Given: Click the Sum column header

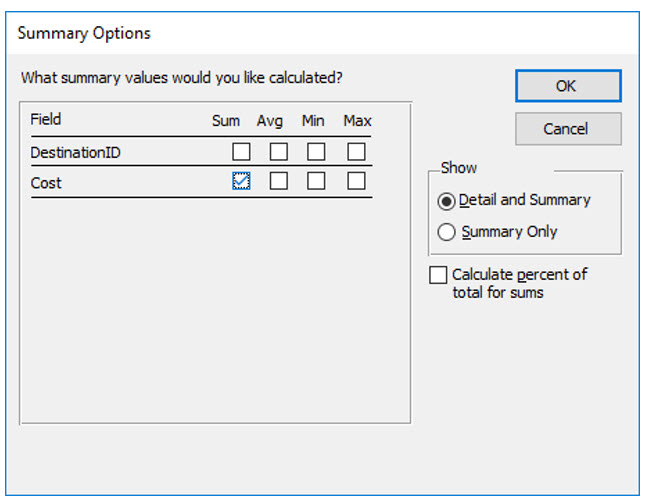Looking at the screenshot, I should point(226,121).
